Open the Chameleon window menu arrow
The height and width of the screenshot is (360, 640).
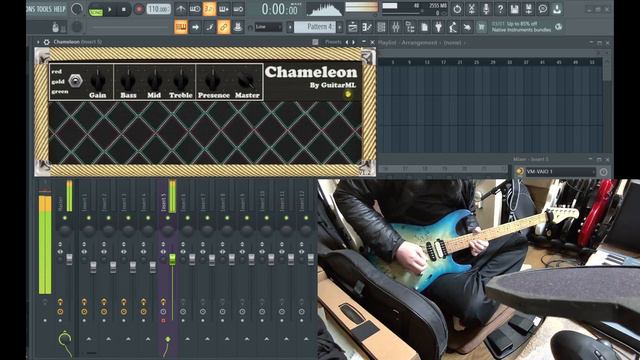38,42
